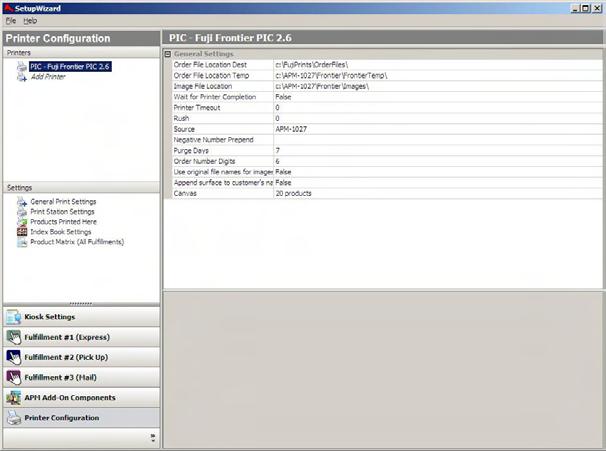Screen dimensions: 606x451
Task: Click the Products Printed Here icon
Action: pyautogui.click(x=22, y=222)
